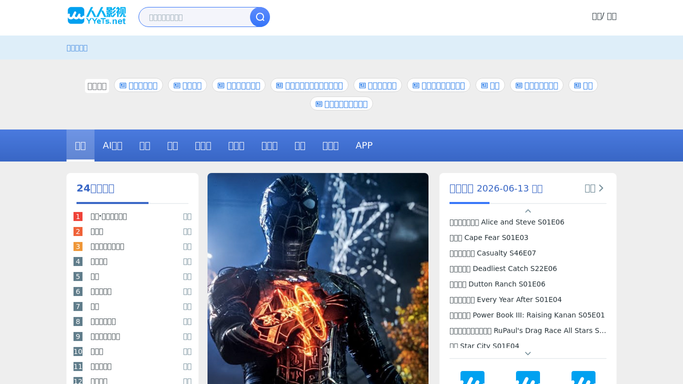Viewport: 683px width, 384px height.
Task: Open Deadliest Catch S22E06 entry
Action: tap(503, 269)
